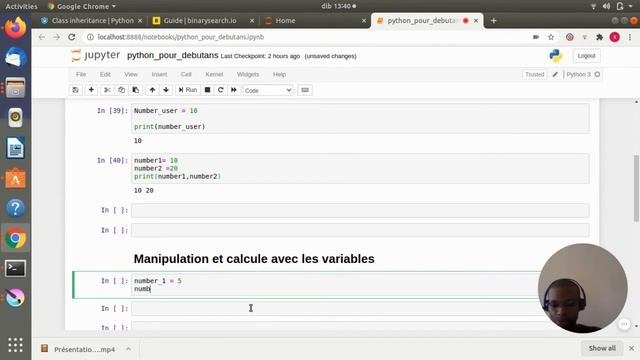
Task: Show applications grid in the dock
Action: 15,345
